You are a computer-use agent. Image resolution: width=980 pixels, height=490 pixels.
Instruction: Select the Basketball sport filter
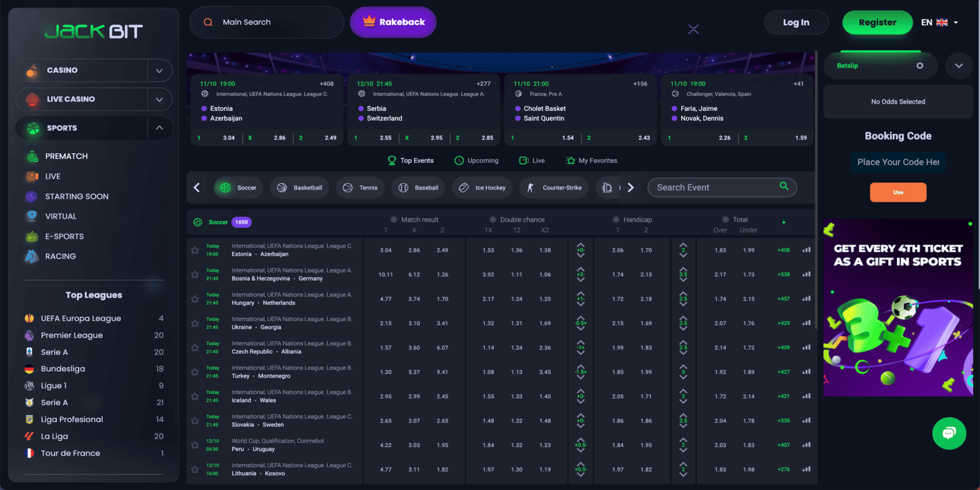point(300,187)
